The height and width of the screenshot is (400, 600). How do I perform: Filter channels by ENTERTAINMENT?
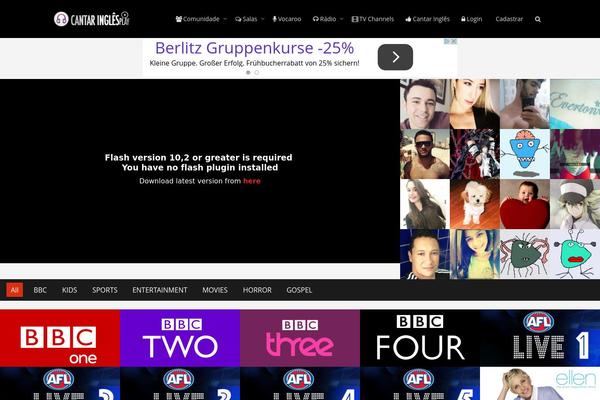click(160, 290)
